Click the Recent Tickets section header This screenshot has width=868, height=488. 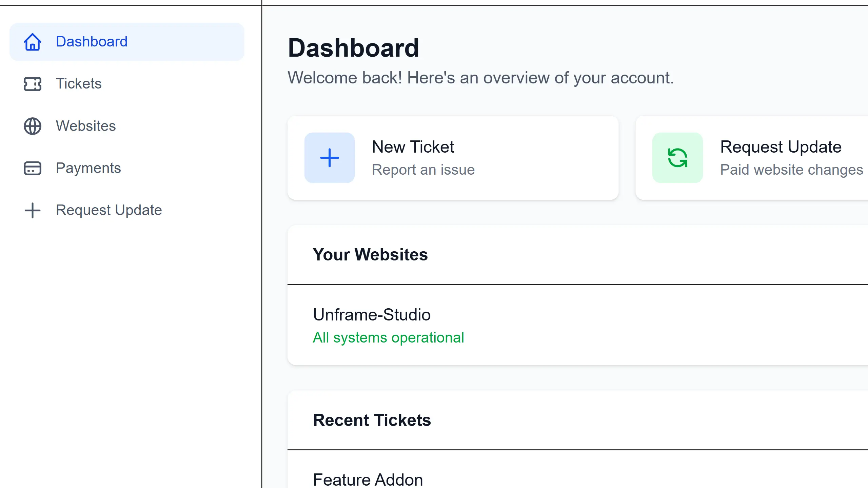tap(372, 420)
